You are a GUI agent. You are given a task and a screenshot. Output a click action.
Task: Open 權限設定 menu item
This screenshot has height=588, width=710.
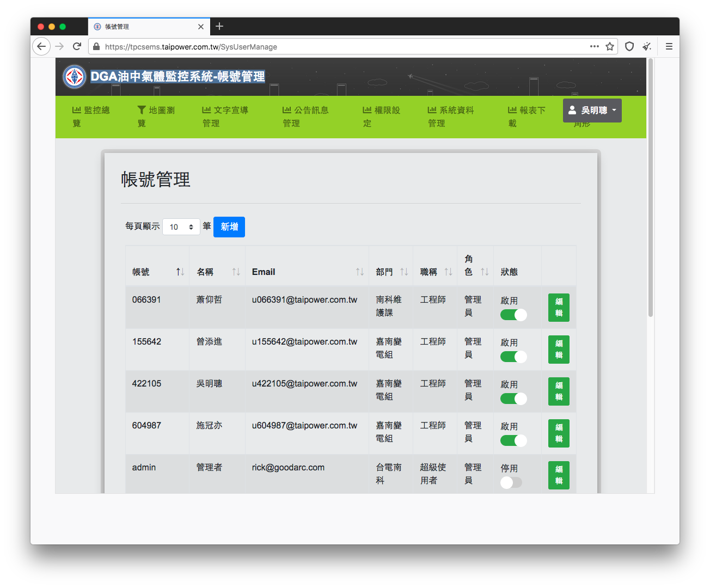(x=381, y=117)
